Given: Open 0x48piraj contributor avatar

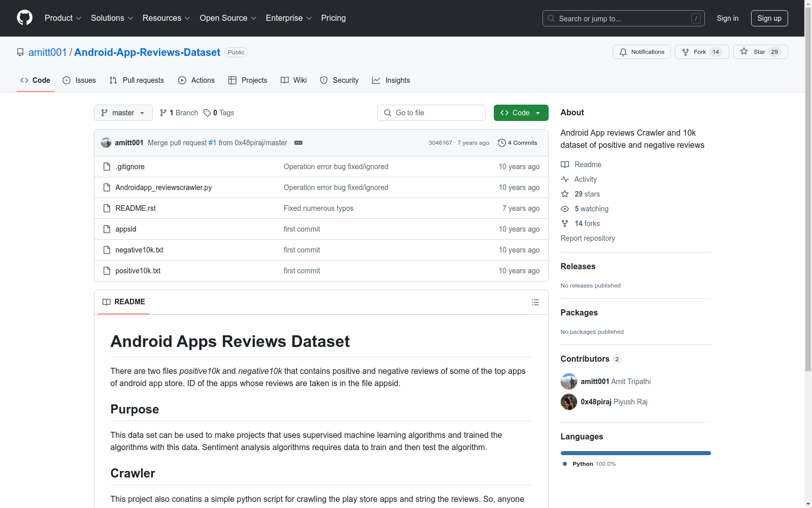Looking at the screenshot, I should coord(569,402).
